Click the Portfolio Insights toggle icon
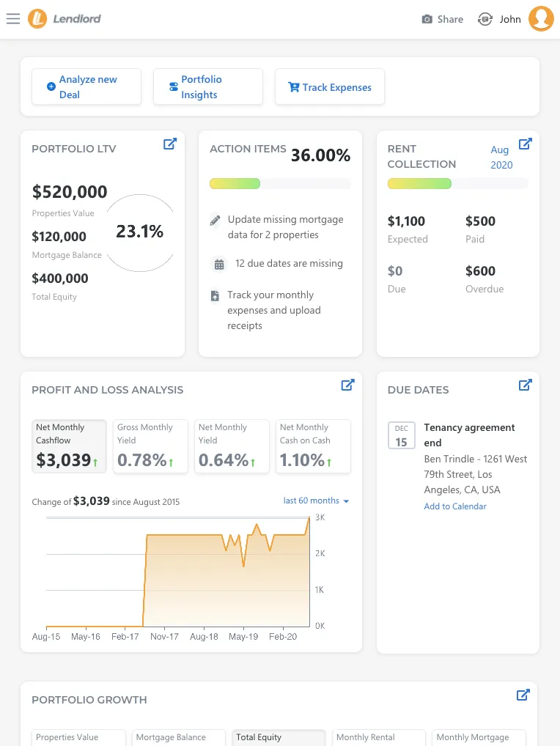560x746 pixels. [174, 86]
